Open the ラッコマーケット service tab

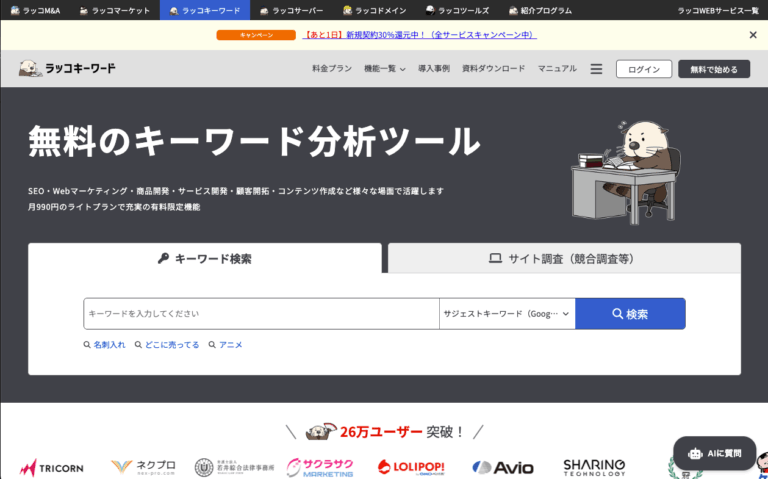115,10
